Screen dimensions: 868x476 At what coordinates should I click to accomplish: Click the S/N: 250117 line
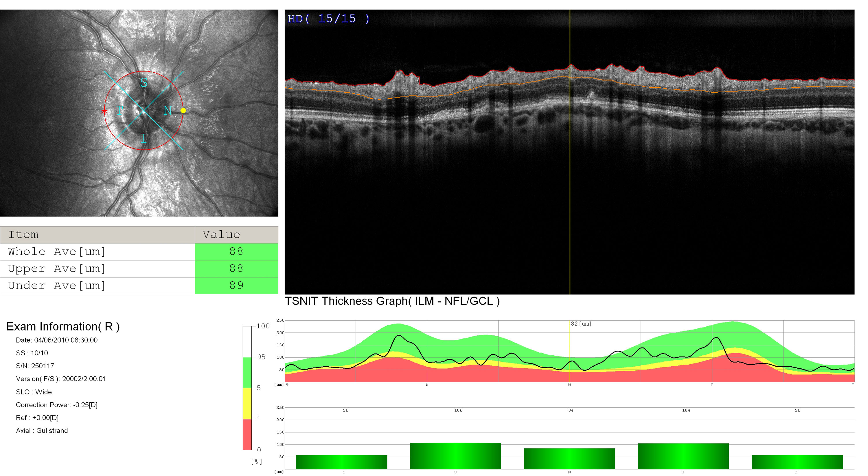(x=35, y=366)
